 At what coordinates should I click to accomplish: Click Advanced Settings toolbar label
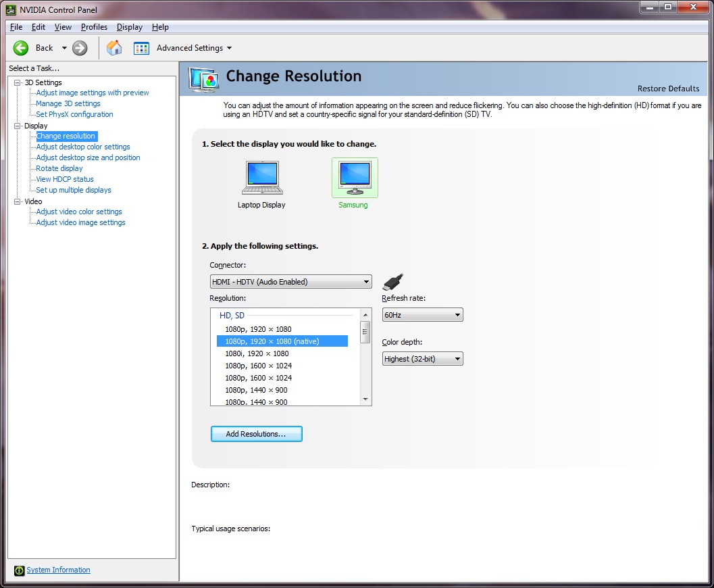(x=190, y=48)
